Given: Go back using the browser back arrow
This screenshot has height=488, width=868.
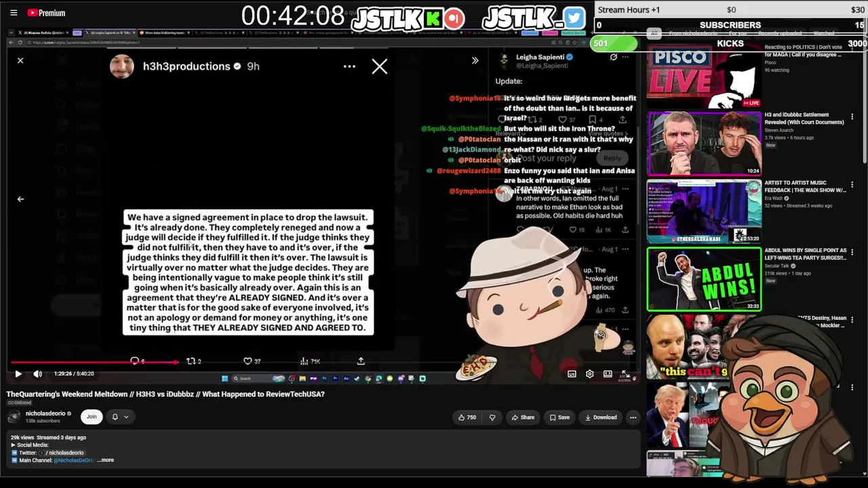Looking at the screenshot, I should [x=12, y=43].
